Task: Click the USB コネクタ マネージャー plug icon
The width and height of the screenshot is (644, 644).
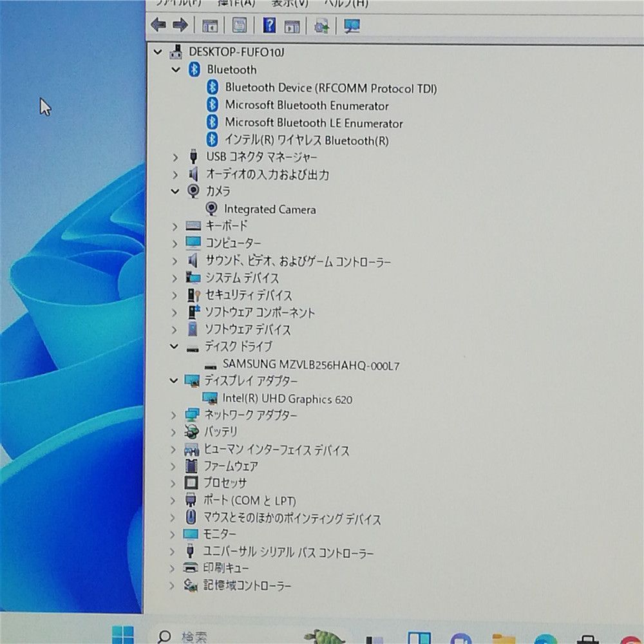Action: pyautogui.click(x=193, y=156)
